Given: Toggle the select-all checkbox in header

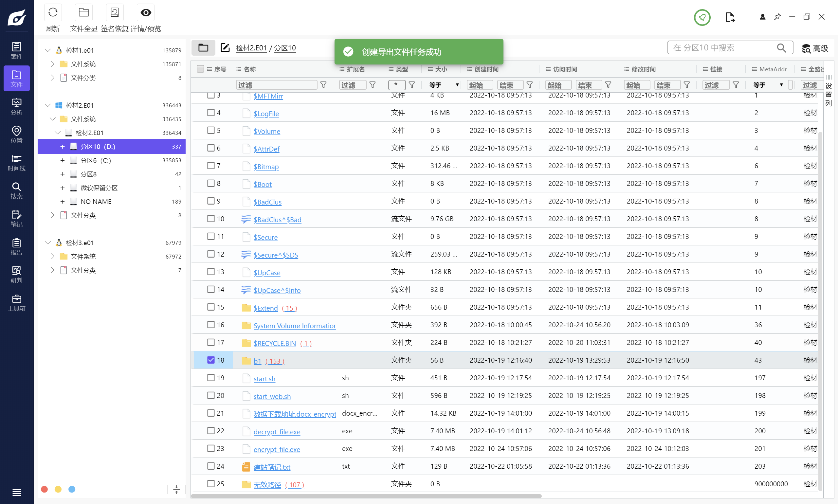Looking at the screenshot, I should pos(200,69).
